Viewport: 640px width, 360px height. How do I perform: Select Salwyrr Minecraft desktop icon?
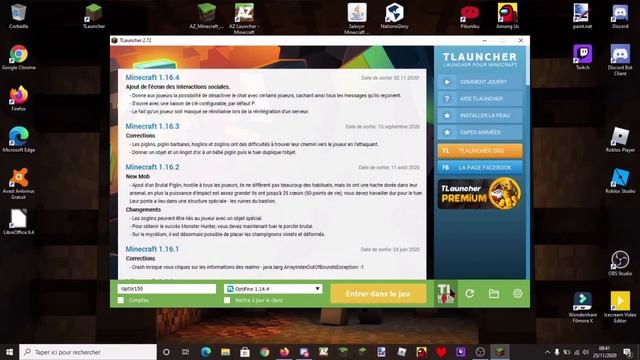(x=357, y=18)
